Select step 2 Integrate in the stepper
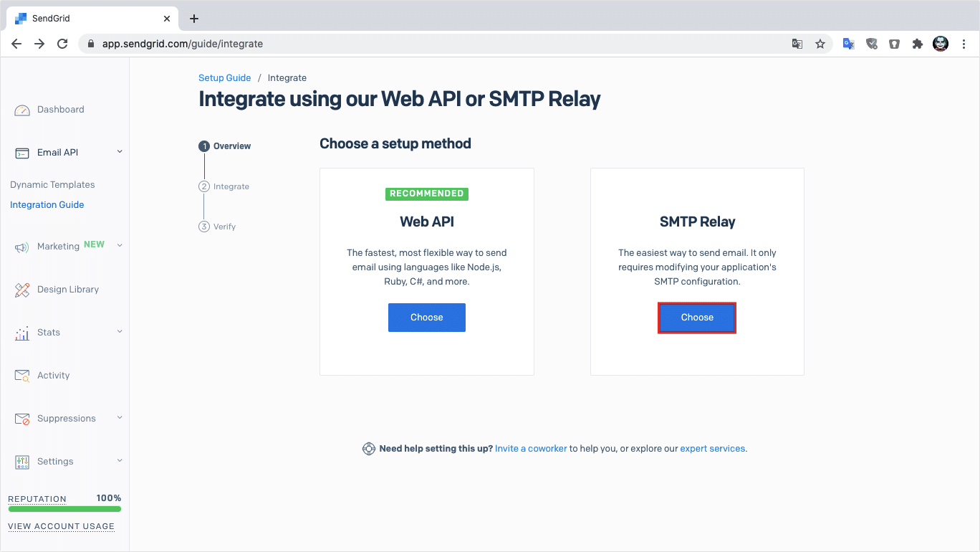980x552 pixels. coord(224,186)
